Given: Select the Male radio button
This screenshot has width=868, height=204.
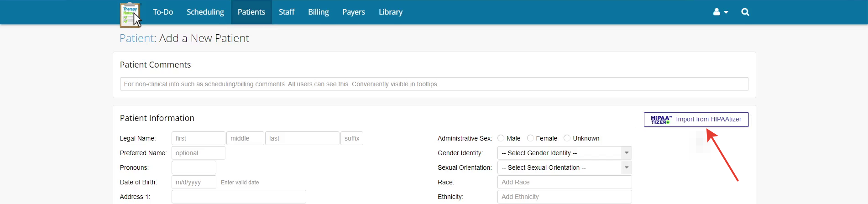Looking at the screenshot, I should (x=501, y=138).
